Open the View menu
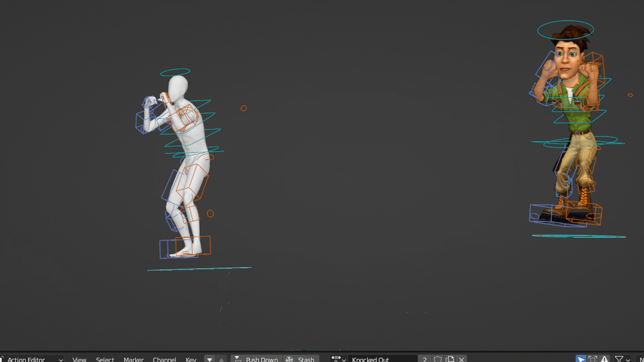 pyautogui.click(x=79, y=359)
